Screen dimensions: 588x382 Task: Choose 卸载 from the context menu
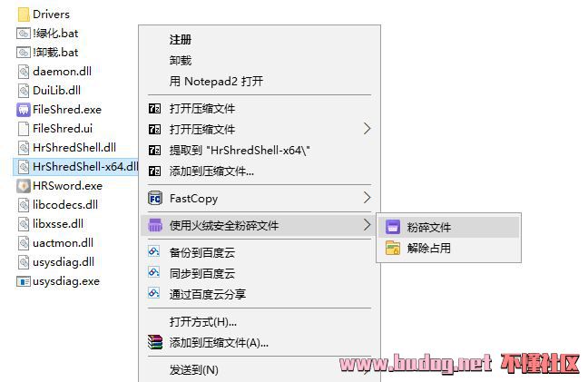tap(181, 61)
